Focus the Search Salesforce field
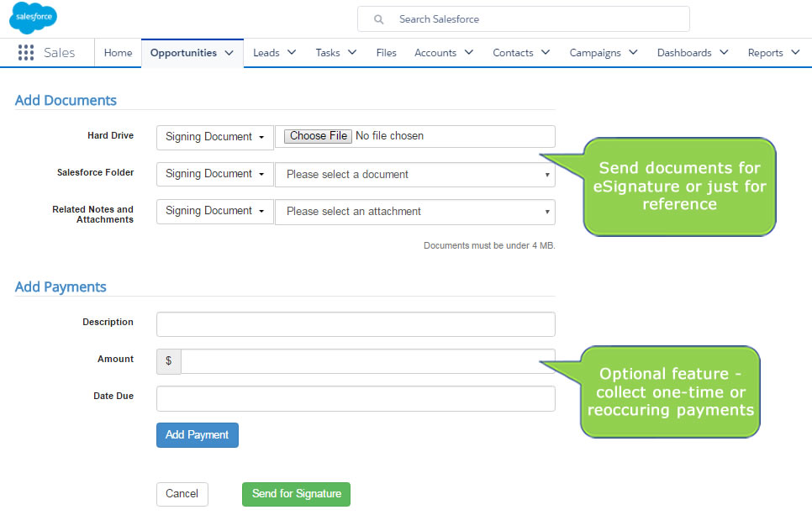The height and width of the screenshot is (515, 812). coord(523,19)
